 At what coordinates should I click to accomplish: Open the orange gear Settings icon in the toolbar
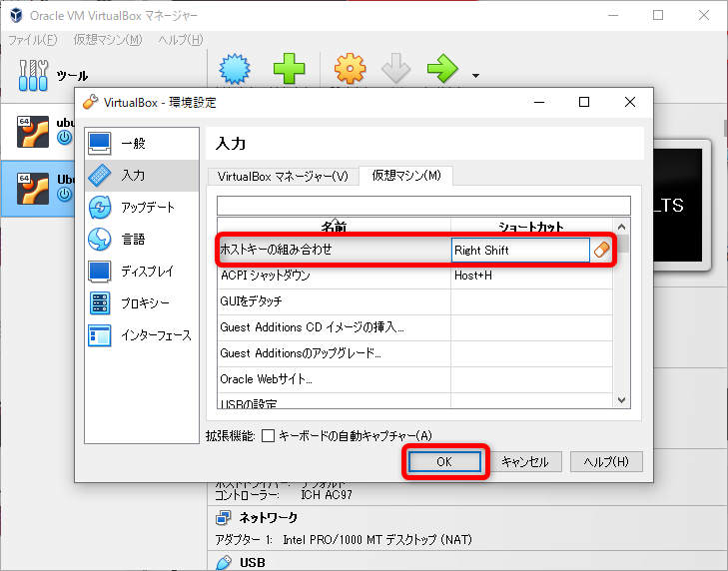350,68
